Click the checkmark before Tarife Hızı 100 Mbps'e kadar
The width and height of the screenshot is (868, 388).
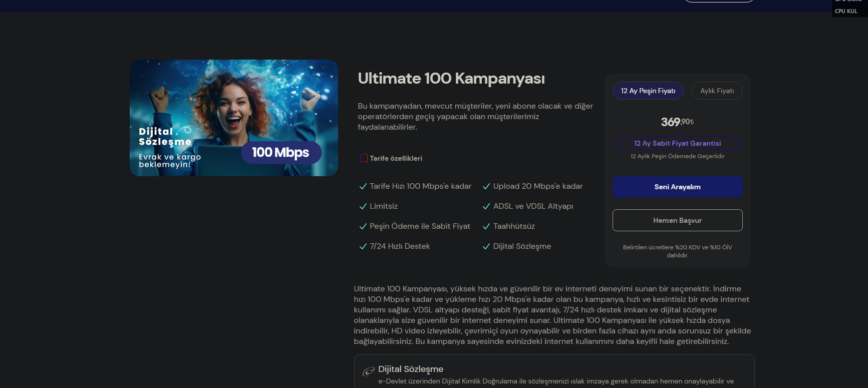(x=363, y=186)
